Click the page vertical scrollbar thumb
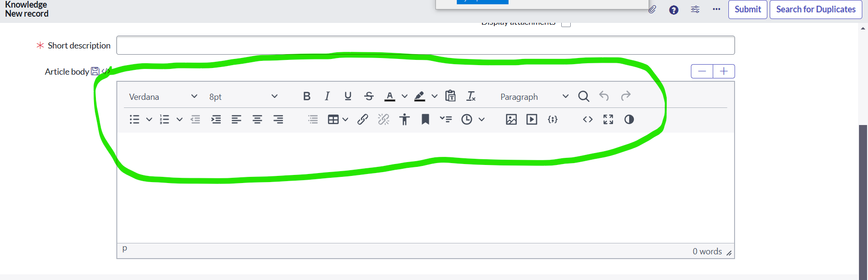Screen dimensions: 868x280 (x=863, y=202)
